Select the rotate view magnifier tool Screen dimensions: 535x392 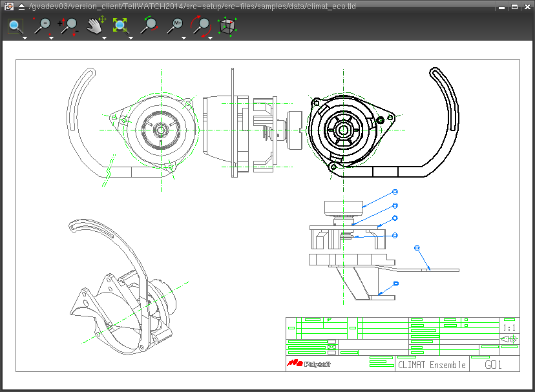click(202, 26)
